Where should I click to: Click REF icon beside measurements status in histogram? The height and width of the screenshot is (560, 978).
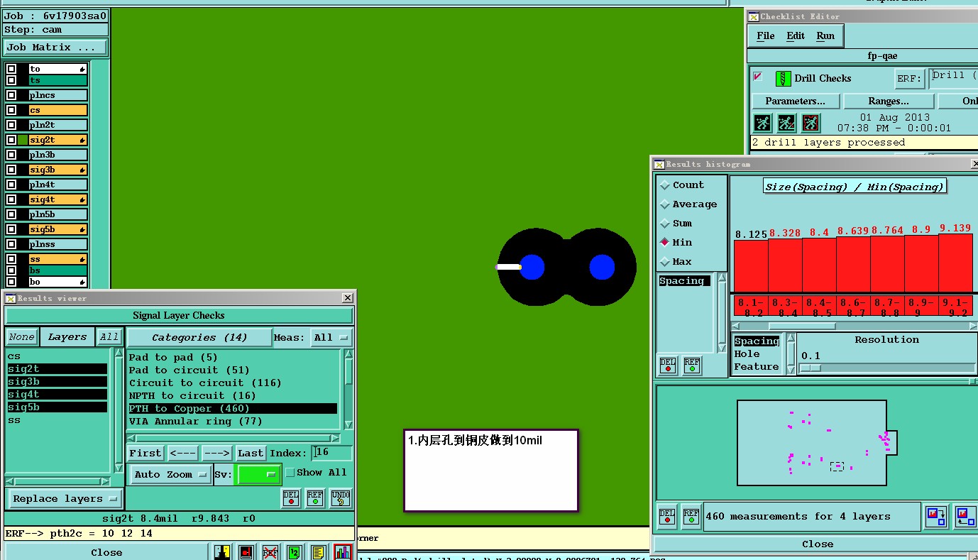pos(692,517)
